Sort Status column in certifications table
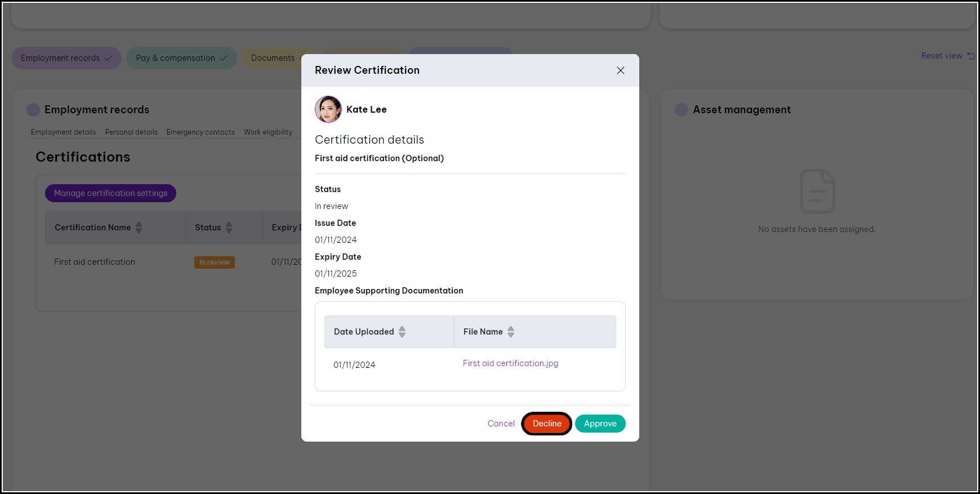The image size is (980, 494). 229,228
